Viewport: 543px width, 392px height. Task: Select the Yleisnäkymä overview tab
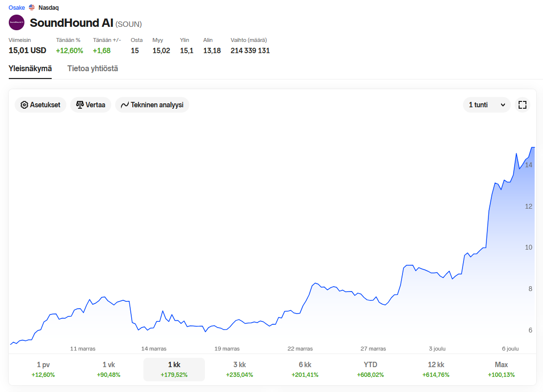tap(30, 68)
